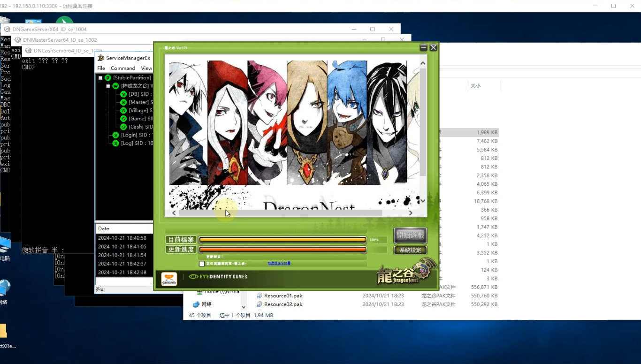Click the 网络 network icon in Explorer sidebar
Viewport: 641px width, 364px height.
pyautogui.click(x=196, y=304)
